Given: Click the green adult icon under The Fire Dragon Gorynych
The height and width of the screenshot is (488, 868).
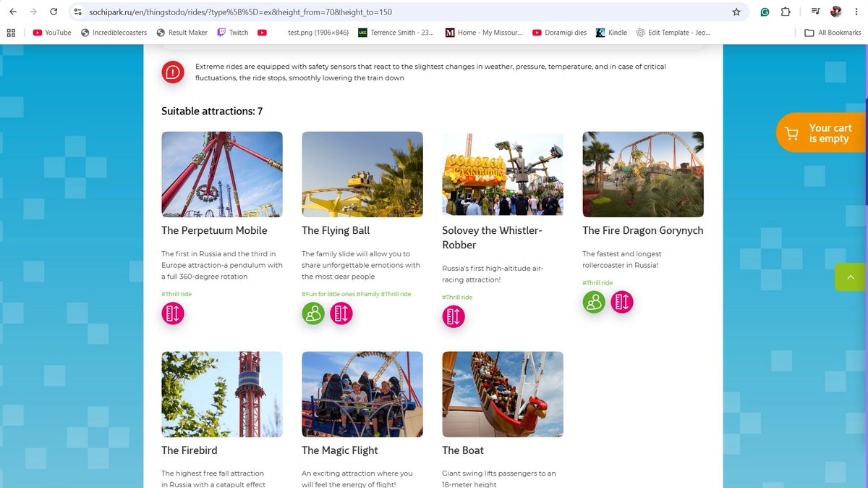Looking at the screenshot, I should click(x=594, y=302).
